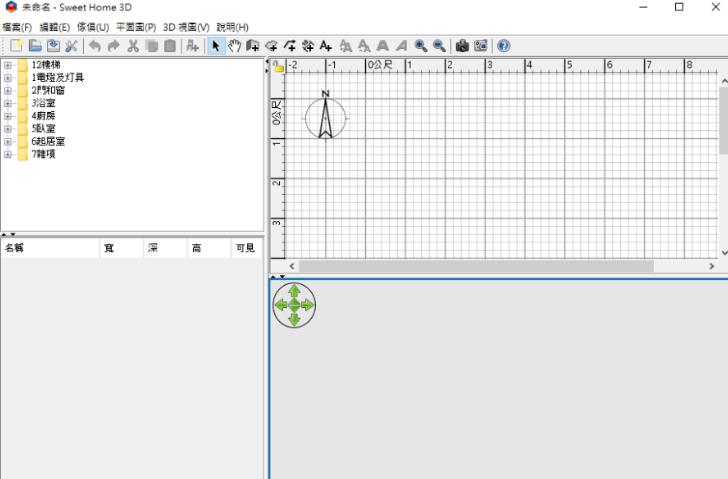Save the home using toolbar icon
The width and height of the screenshot is (728, 479).
[x=53, y=45]
